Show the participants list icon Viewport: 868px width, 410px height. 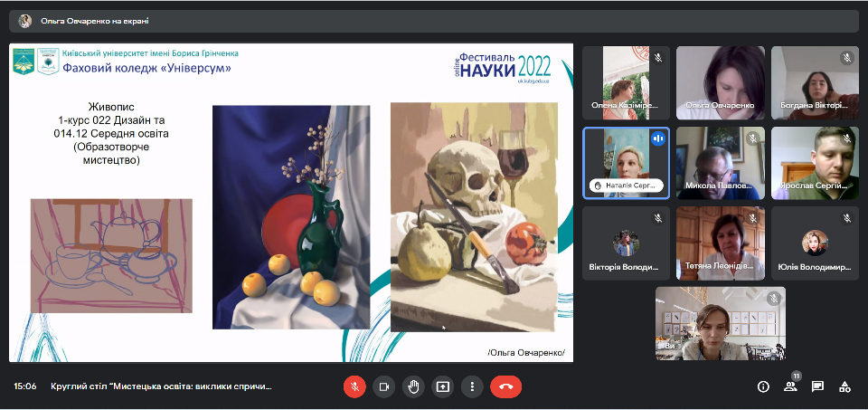(790, 386)
